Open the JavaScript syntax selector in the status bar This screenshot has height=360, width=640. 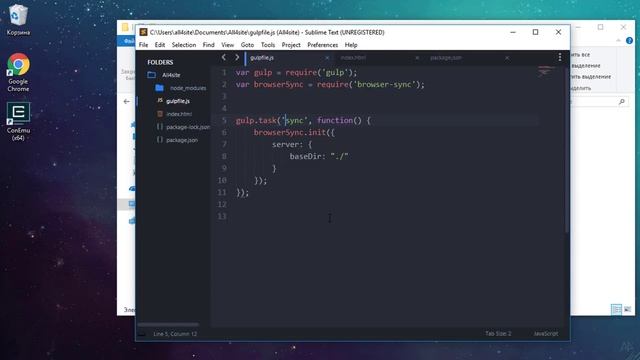(x=546, y=334)
